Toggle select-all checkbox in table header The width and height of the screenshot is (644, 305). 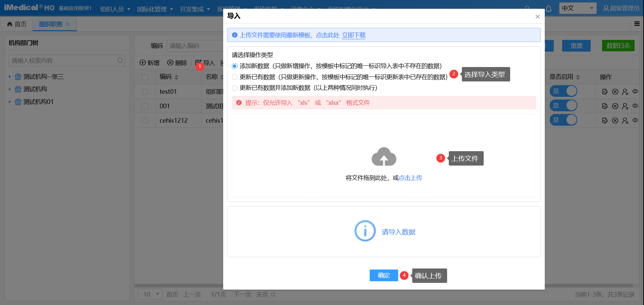[145, 77]
